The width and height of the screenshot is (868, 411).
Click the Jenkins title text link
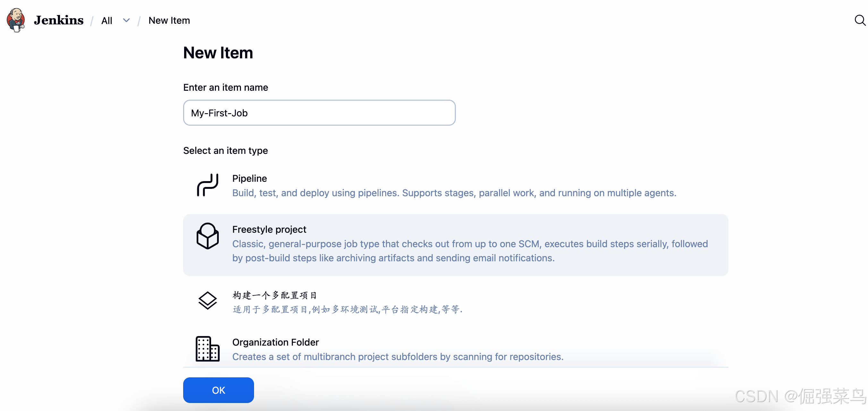tap(59, 21)
